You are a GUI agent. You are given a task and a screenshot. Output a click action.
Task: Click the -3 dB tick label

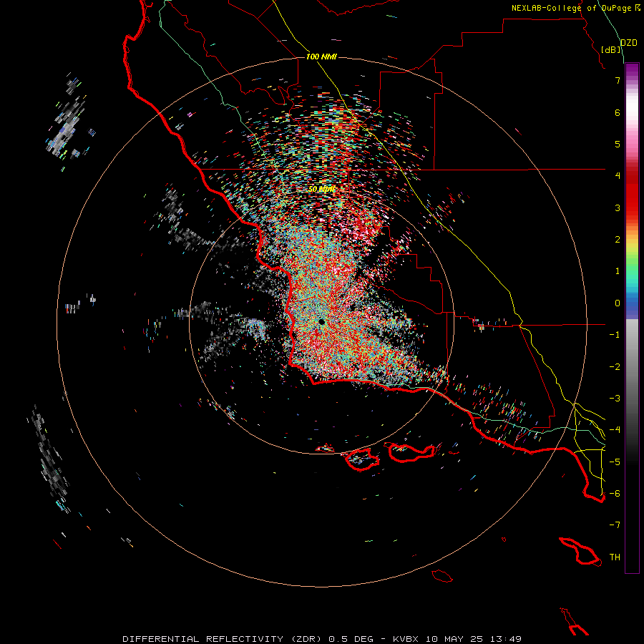point(615,399)
